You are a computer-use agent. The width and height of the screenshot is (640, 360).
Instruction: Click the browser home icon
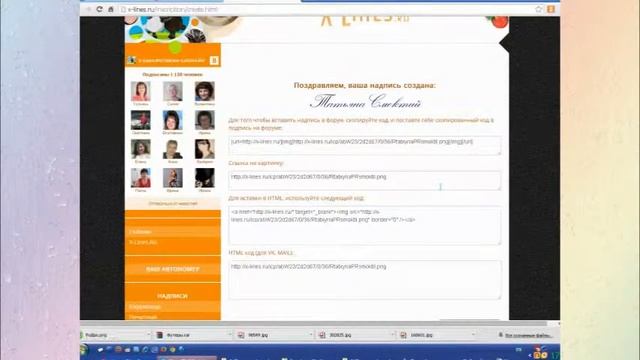point(111,9)
